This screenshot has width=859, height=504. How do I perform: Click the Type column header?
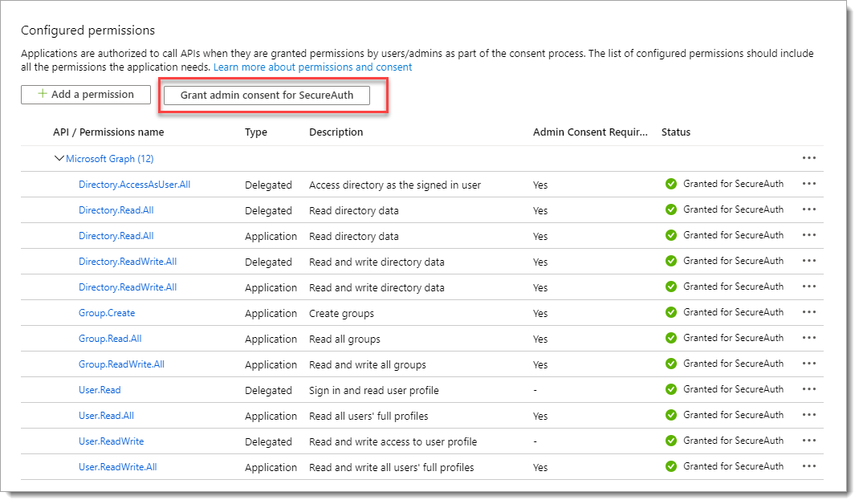256,132
